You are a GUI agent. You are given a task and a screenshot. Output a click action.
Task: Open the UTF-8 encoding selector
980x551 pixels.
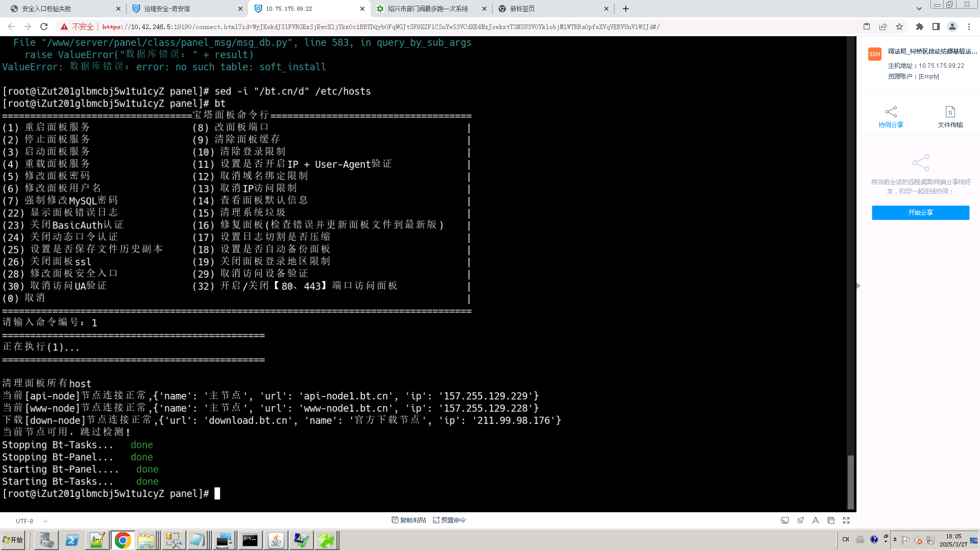(x=31, y=521)
